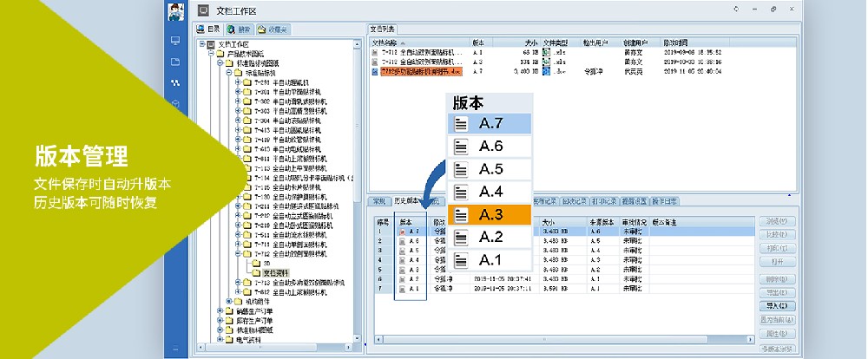Open the folder icon in the blue sidebar
Image resolution: width=868 pixels, height=359 pixels.
pyautogui.click(x=175, y=62)
